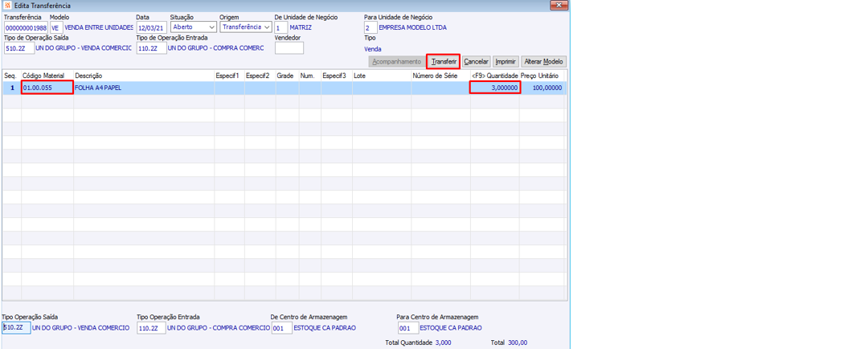Click the Transferência number field
868x349 pixels.
[26, 27]
